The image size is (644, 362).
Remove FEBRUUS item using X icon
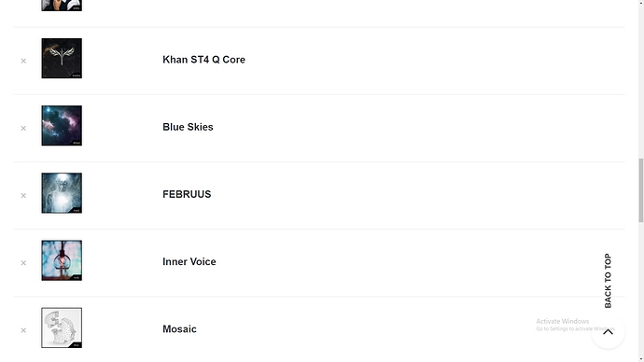(x=23, y=196)
